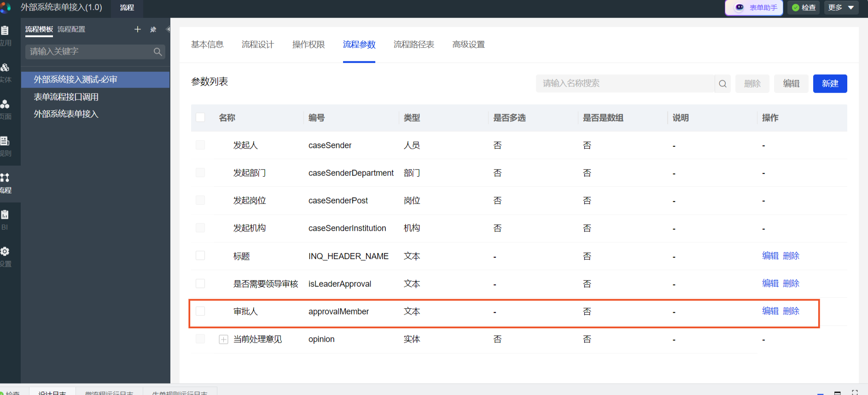
Task: Click the plus icon to add a template
Action: pyautogui.click(x=137, y=29)
